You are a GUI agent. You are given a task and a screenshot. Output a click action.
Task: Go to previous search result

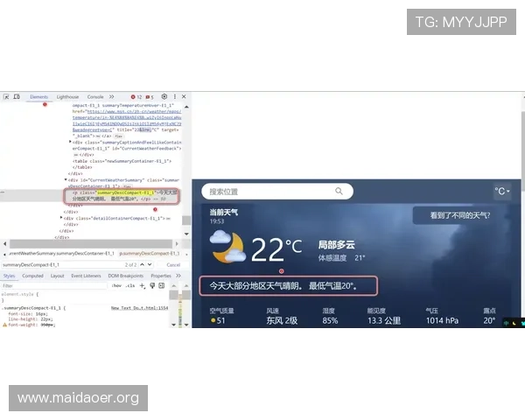click(x=143, y=264)
